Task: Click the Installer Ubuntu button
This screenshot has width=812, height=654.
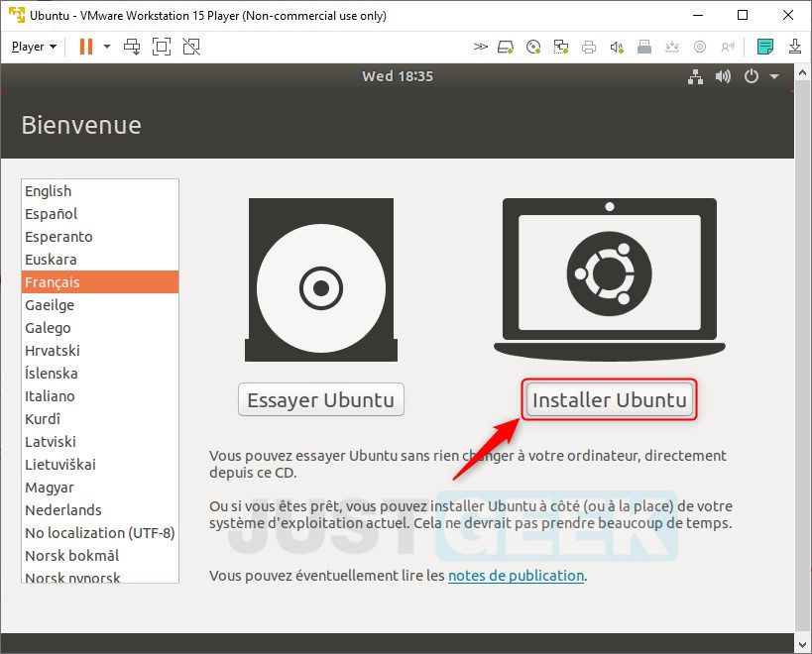Action: [610, 399]
